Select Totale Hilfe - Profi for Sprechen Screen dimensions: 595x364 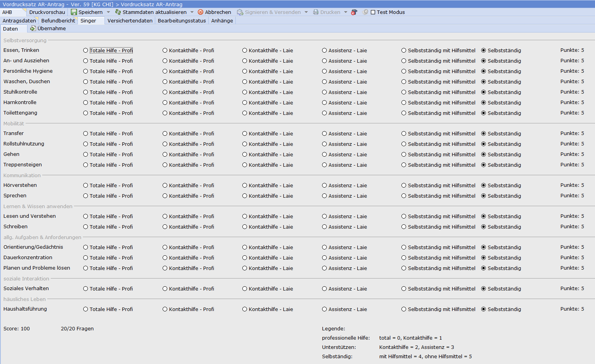pos(86,196)
